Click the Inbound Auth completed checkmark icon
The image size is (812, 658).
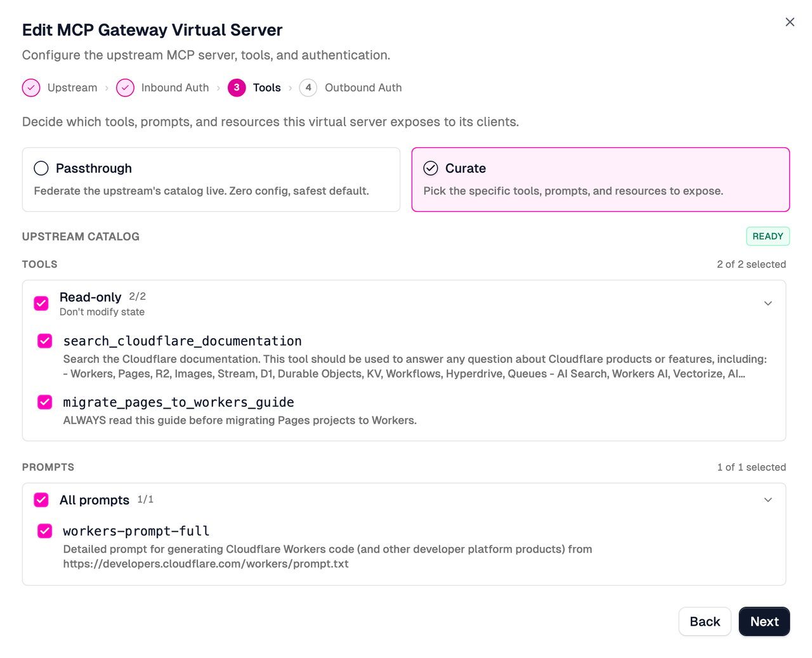125,88
